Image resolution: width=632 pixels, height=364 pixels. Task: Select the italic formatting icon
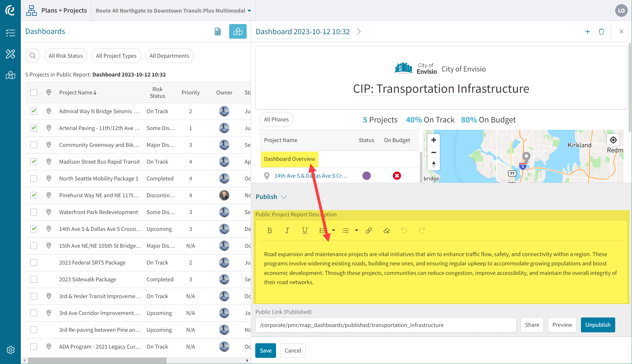pos(287,230)
